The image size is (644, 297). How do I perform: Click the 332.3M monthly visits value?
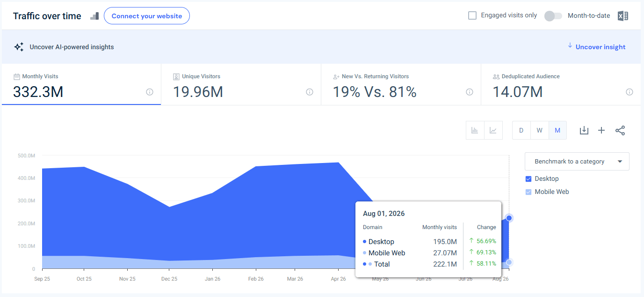(x=38, y=92)
